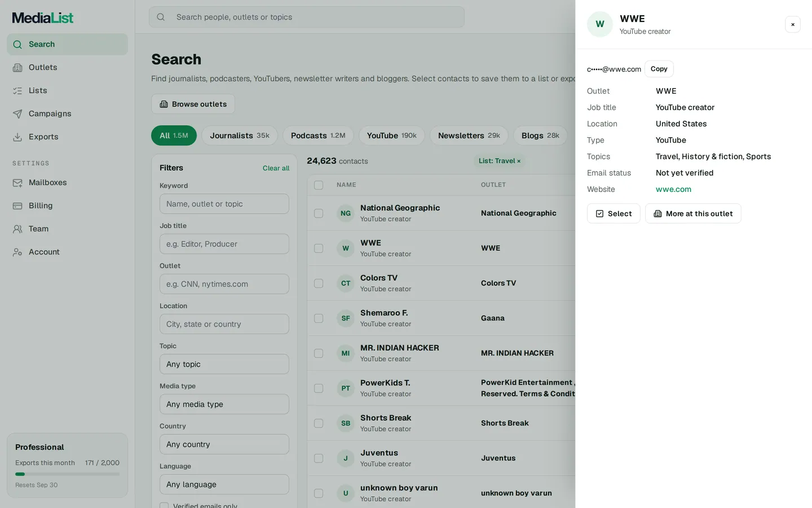Open Billing card icon
Screen dimensions: 812x508
[x=17, y=205]
